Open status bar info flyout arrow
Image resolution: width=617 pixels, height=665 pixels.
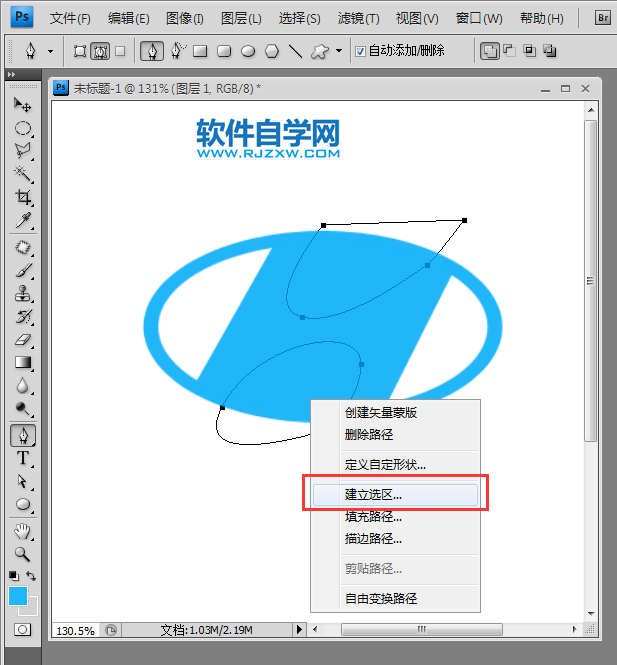(x=299, y=629)
